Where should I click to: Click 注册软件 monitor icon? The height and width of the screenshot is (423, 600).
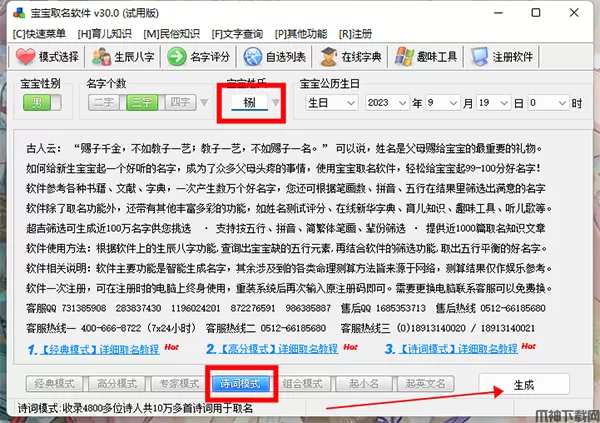point(480,57)
